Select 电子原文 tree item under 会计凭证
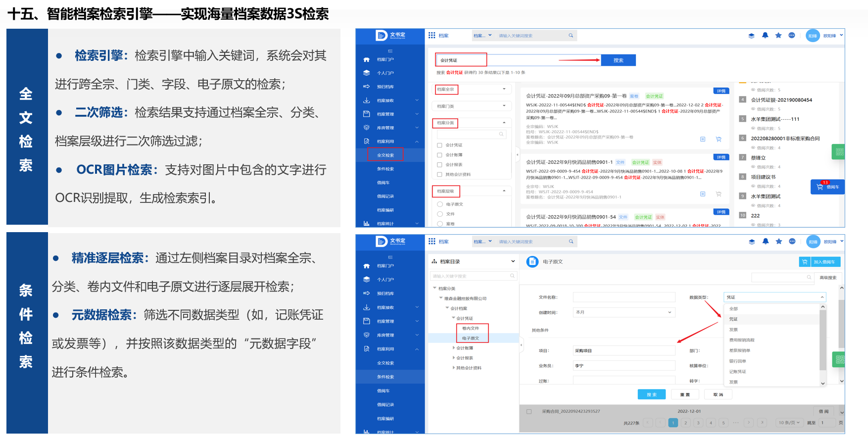Screen dimensions: 868x442 (470, 338)
